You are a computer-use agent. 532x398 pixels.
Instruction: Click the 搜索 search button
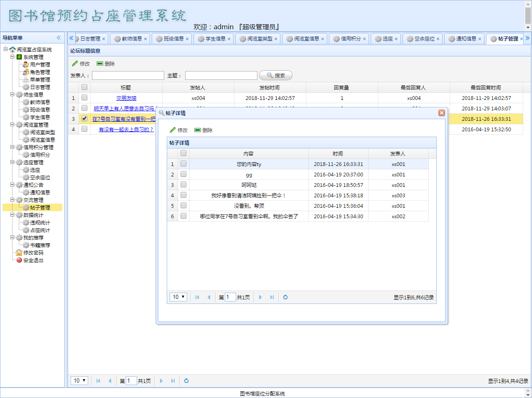coord(276,75)
